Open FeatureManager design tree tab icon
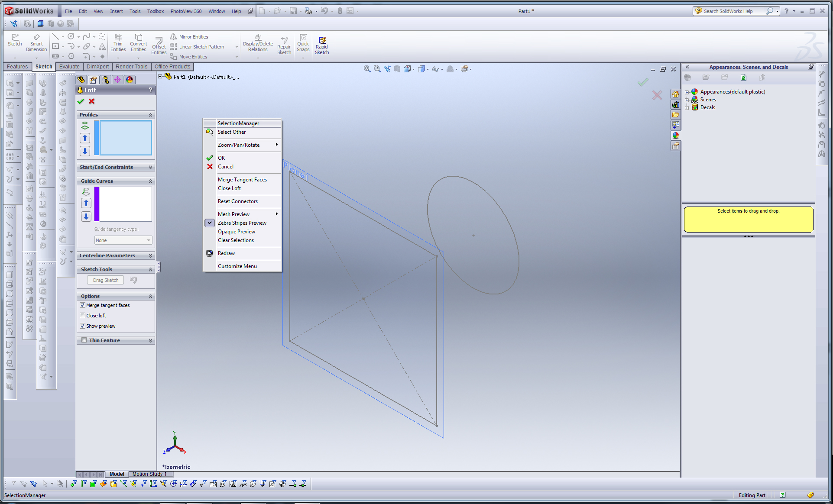Viewport: 833px width, 504px height. pyautogui.click(x=81, y=80)
